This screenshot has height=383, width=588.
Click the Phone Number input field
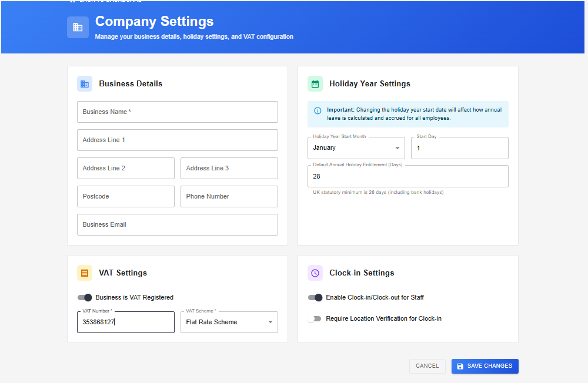[x=229, y=196]
